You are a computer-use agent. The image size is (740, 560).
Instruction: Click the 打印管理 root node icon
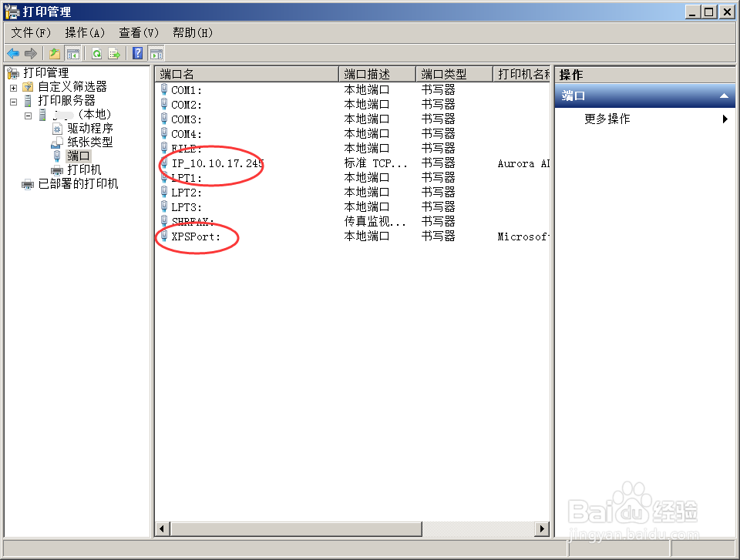tap(13, 72)
